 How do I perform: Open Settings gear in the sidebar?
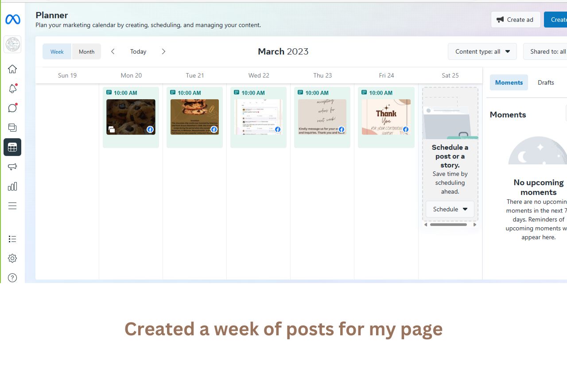[12, 258]
